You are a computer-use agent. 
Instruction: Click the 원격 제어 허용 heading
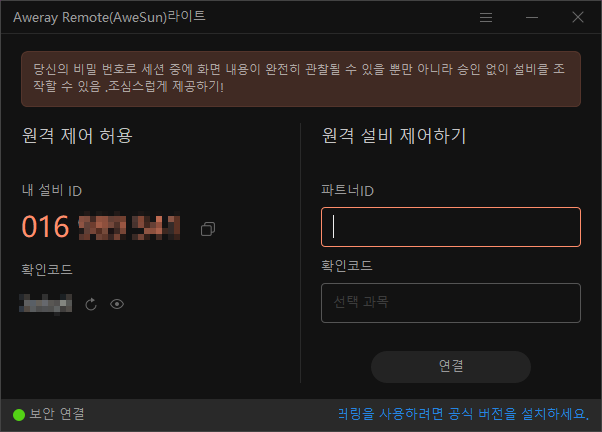77,136
